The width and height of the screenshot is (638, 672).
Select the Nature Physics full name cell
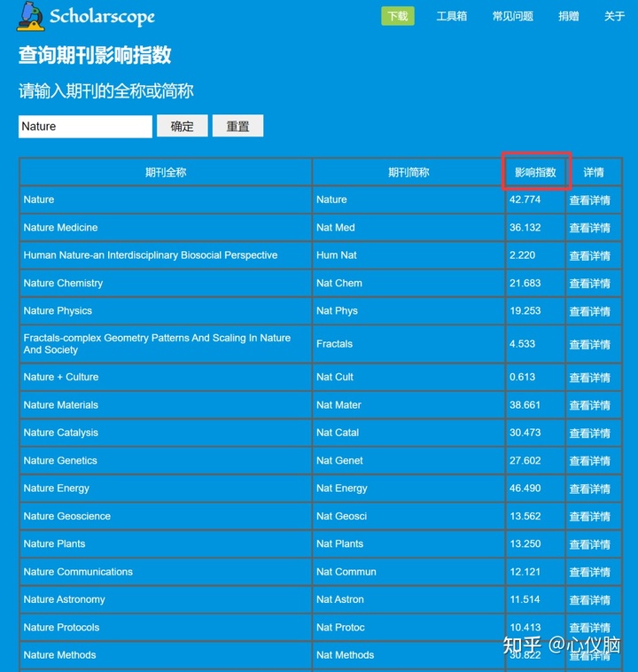coord(166,310)
